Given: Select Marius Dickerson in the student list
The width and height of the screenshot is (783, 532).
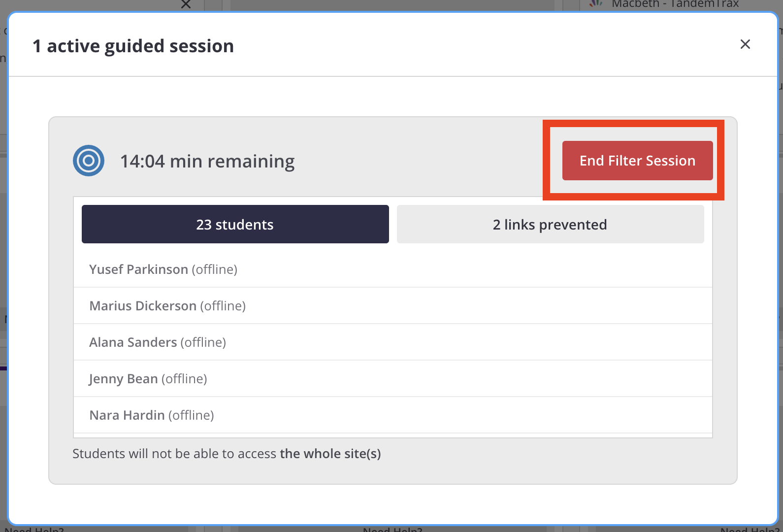Looking at the screenshot, I should [x=393, y=306].
